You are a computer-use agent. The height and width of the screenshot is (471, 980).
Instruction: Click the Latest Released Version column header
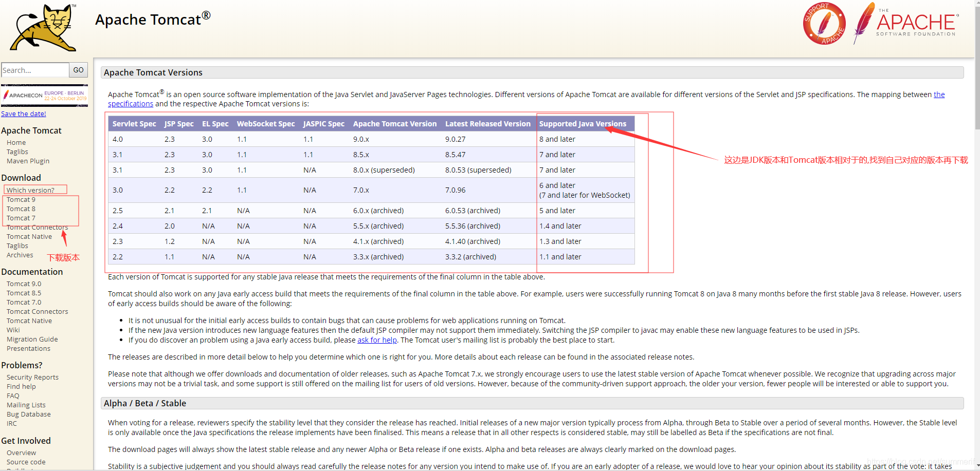click(x=488, y=124)
